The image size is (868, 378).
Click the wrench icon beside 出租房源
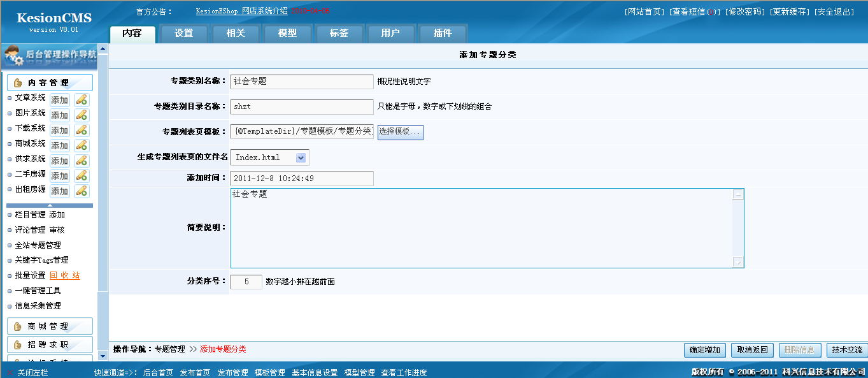(82, 191)
